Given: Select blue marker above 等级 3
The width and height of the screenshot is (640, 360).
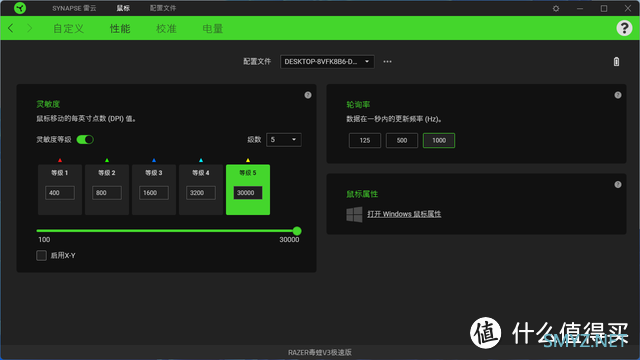Looking at the screenshot, I should 154,160.
